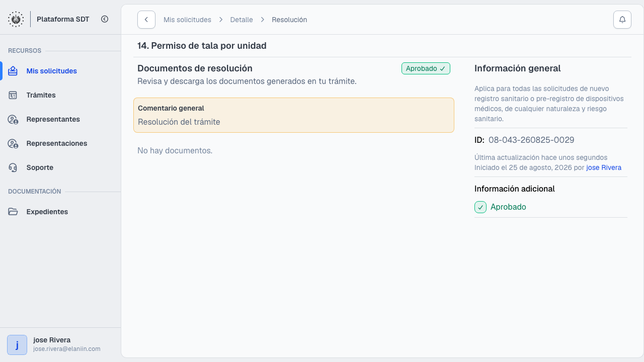Navigate to Detalle breadcrumb
Image resolution: width=644 pixels, height=362 pixels.
[x=242, y=20]
